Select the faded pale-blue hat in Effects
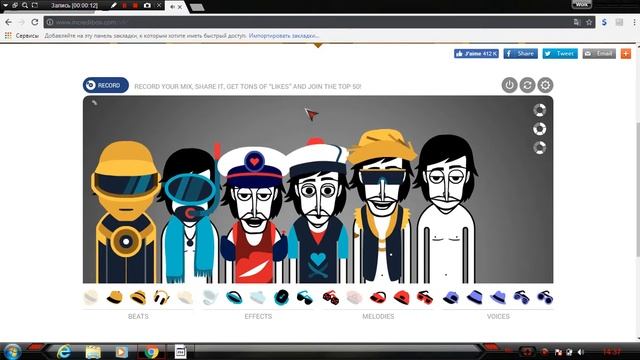 pyautogui.click(x=258, y=298)
